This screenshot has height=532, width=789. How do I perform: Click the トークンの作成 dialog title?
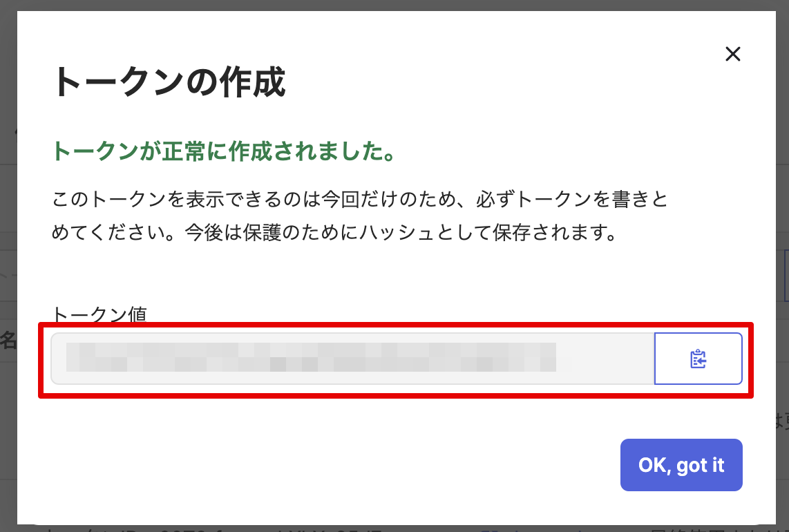[x=169, y=83]
